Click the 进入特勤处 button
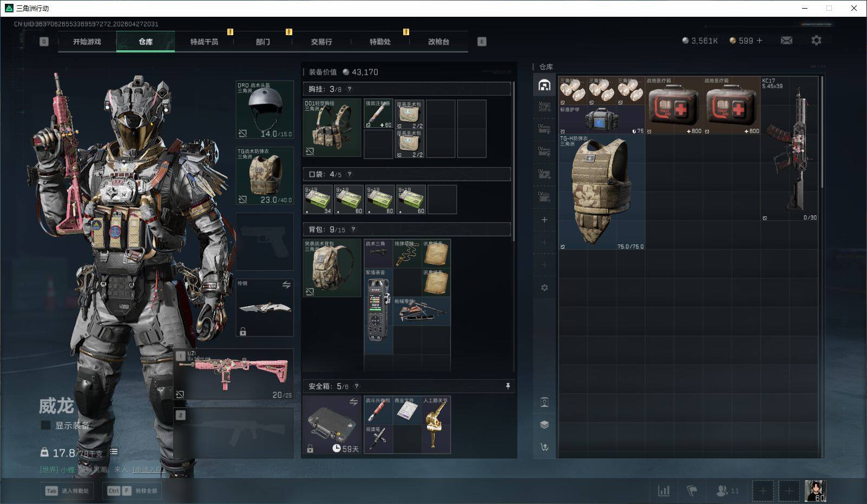The width and height of the screenshot is (867, 504). [67, 490]
